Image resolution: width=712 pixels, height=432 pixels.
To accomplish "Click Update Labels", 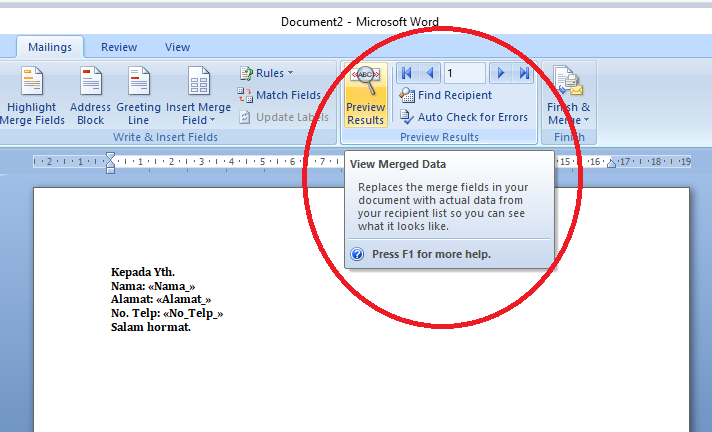I will click(x=284, y=117).
